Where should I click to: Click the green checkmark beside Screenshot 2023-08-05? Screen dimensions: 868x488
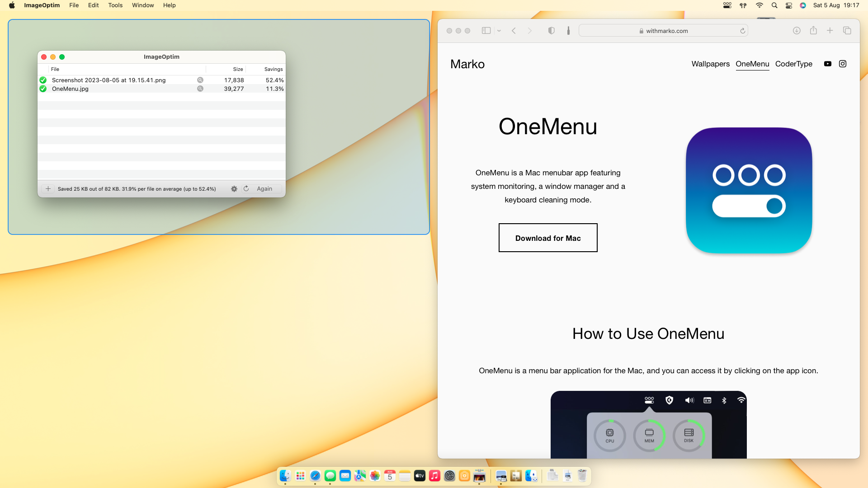[x=43, y=80]
